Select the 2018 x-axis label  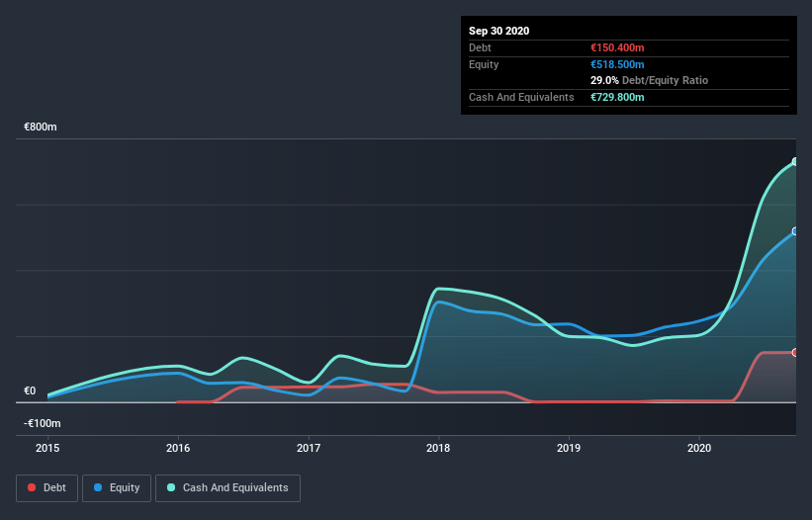438,448
